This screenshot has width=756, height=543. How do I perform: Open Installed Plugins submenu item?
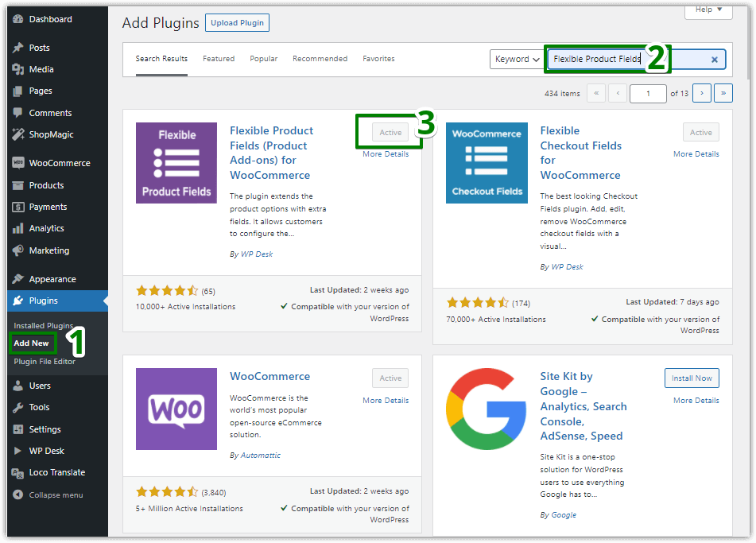tap(44, 326)
